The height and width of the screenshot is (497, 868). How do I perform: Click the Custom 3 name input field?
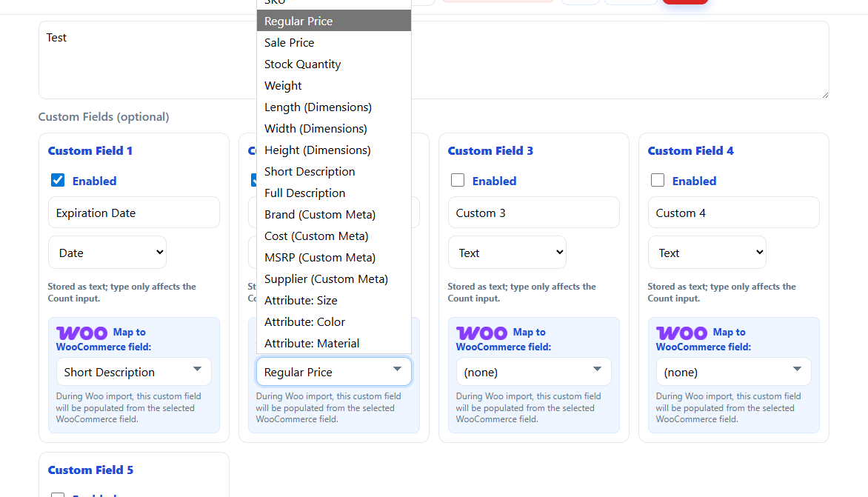(533, 213)
